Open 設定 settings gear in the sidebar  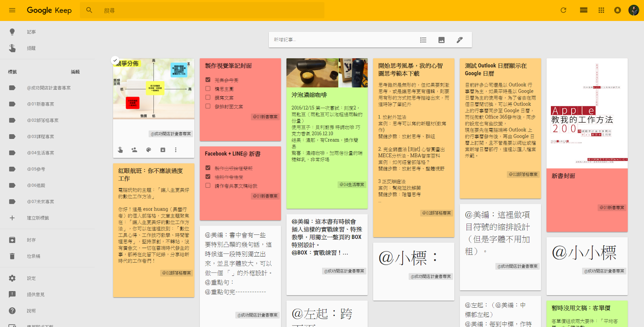point(12,278)
